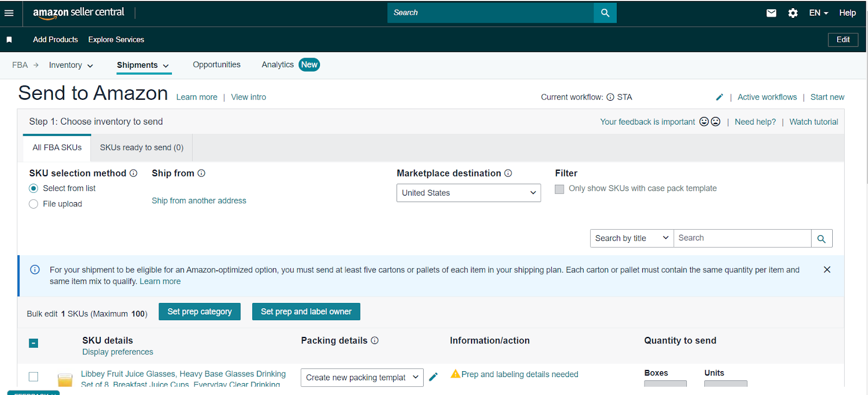Switch to the All FBA SKUs tab

[57, 147]
